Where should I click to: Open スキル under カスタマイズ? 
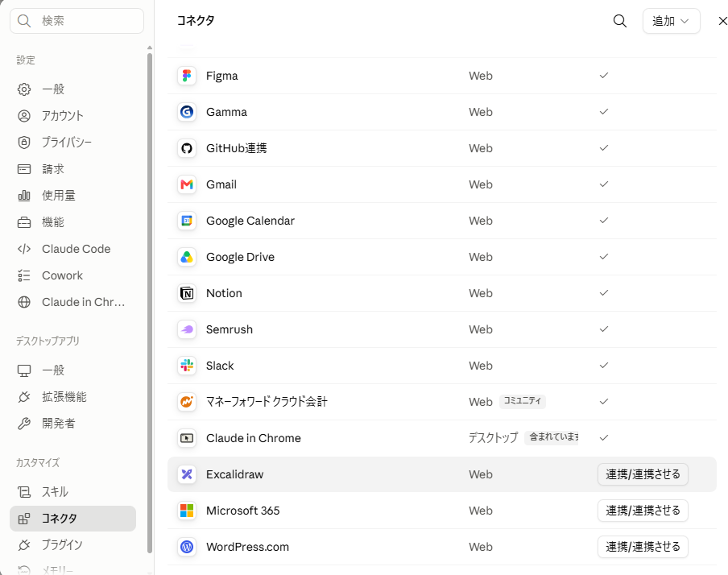(73, 492)
